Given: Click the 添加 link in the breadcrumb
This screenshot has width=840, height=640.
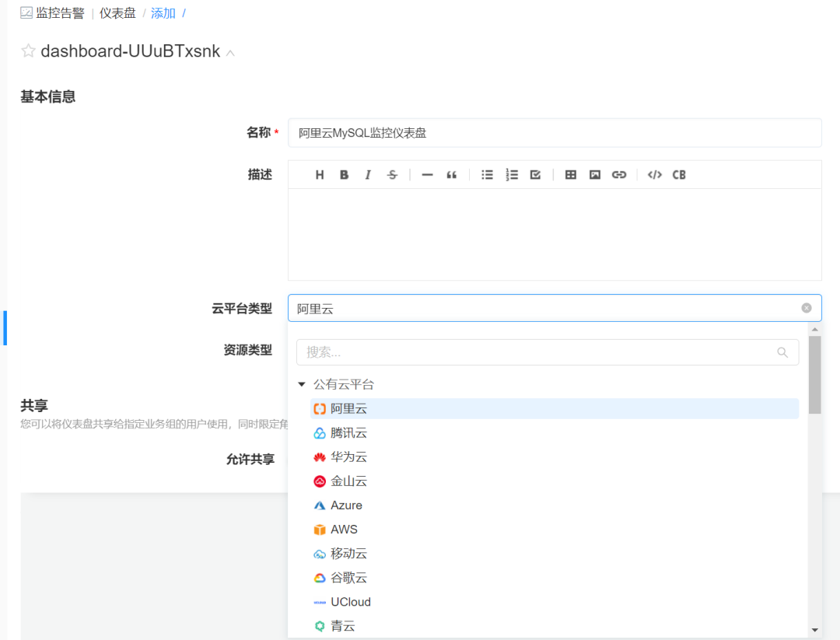Looking at the screenshot, I should 163,12.
